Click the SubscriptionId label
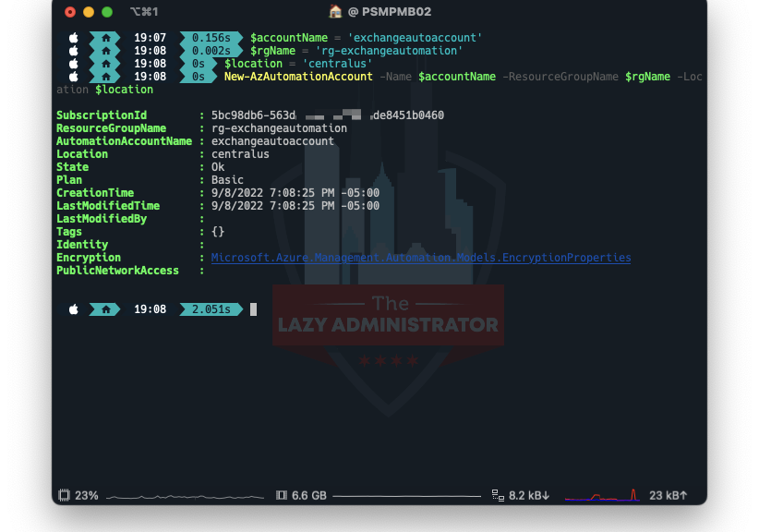Image resolution: width=759 pixels, height=532 pixels. (102, 115)
